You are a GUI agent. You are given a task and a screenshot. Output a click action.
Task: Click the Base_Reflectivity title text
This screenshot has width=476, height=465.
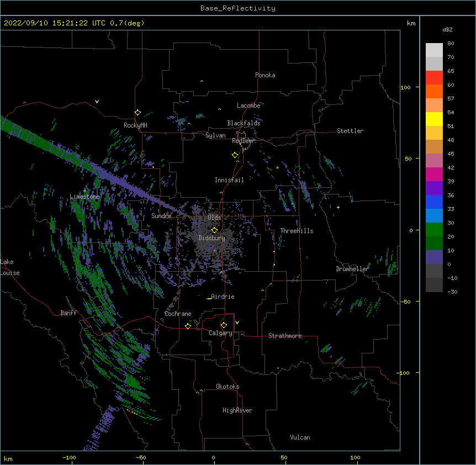(x=238, y=8)
